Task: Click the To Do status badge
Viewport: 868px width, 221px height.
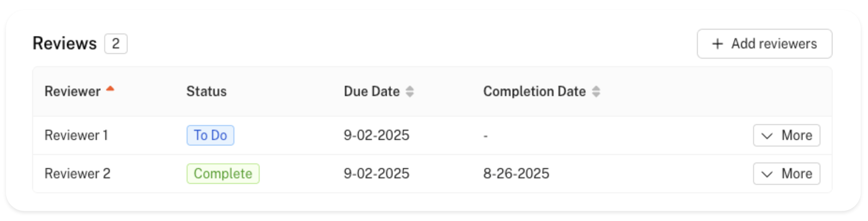Action: point(210,135)
